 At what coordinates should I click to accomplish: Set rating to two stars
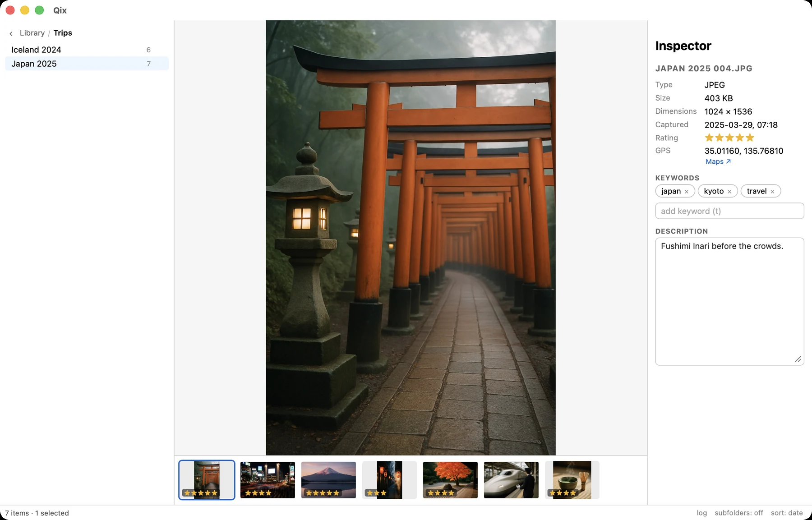click(720, 138)
